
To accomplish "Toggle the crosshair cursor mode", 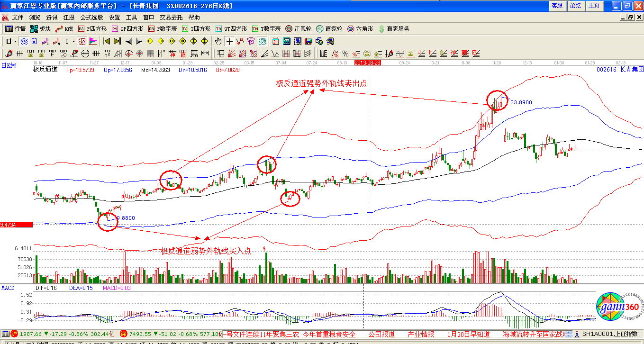I will pyautogui.click(x=229, y=41).
